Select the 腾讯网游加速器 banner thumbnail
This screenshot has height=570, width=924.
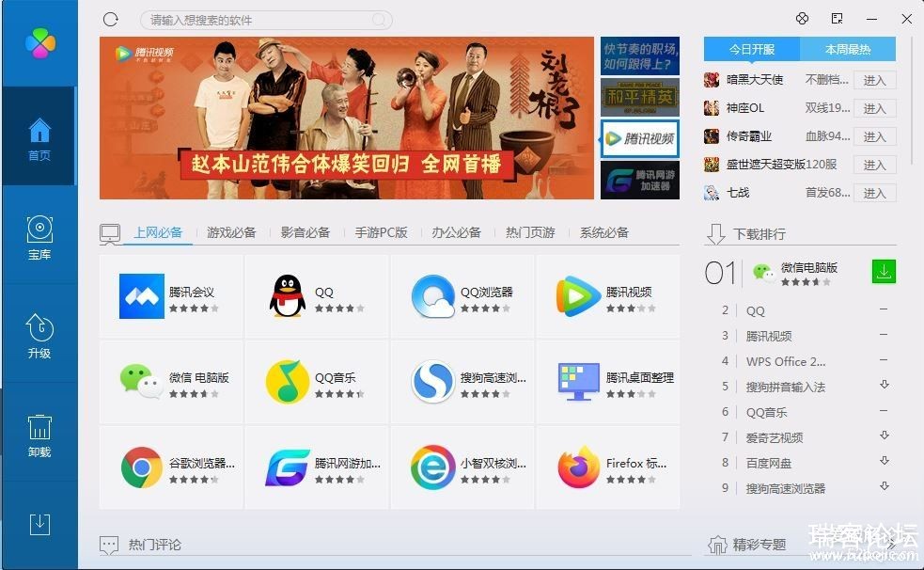tap(639, 180)
